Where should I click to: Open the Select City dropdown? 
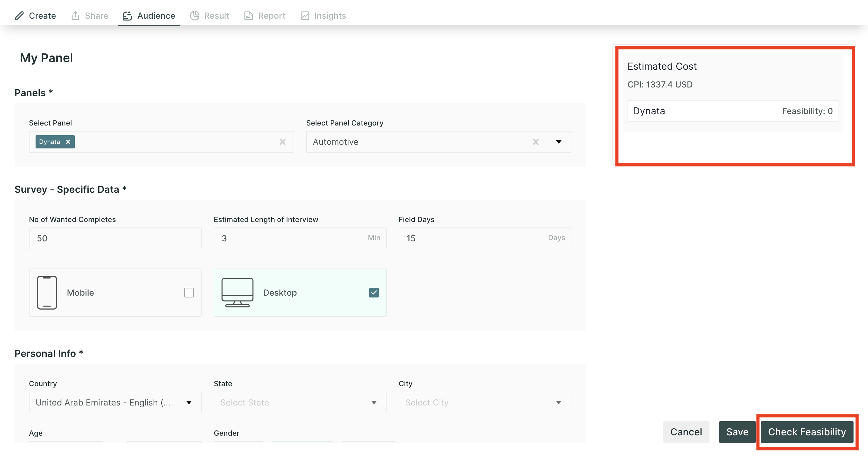pos(485,402)
